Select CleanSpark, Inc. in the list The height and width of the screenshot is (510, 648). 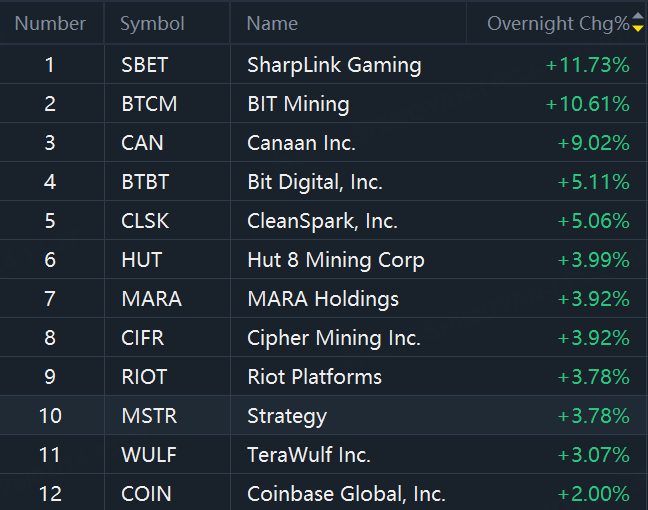tap(322, 221)
